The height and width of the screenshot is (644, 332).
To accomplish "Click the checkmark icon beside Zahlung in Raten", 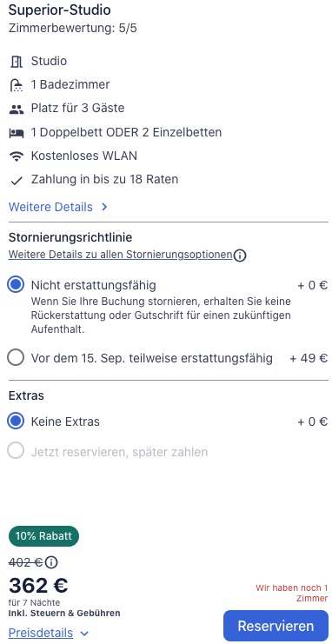I will pyautogui.click(x=16, y=180).
